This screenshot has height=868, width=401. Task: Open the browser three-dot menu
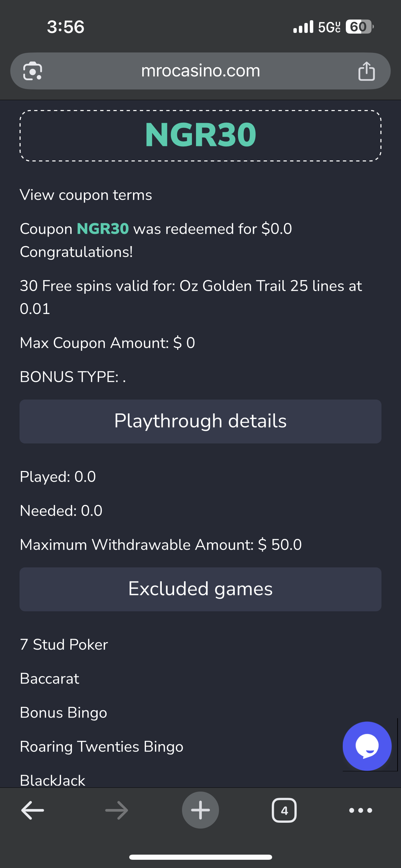click(x=361, y=810)
